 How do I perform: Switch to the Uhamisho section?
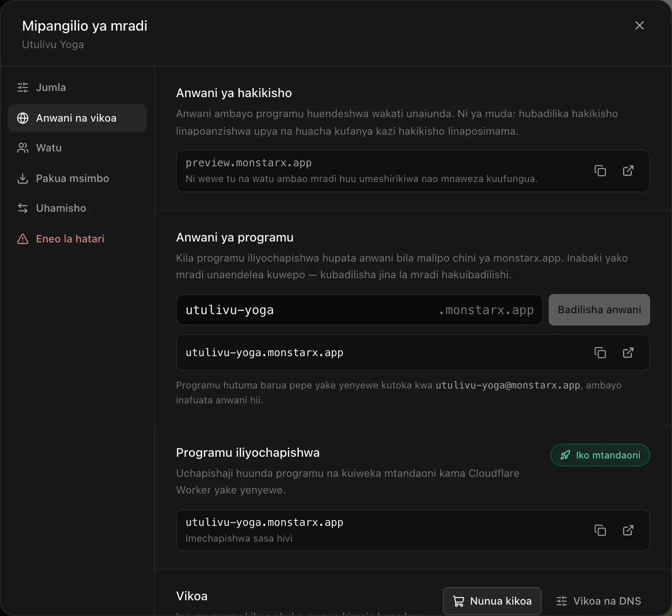pyautogui.click(x=77, y=208)
